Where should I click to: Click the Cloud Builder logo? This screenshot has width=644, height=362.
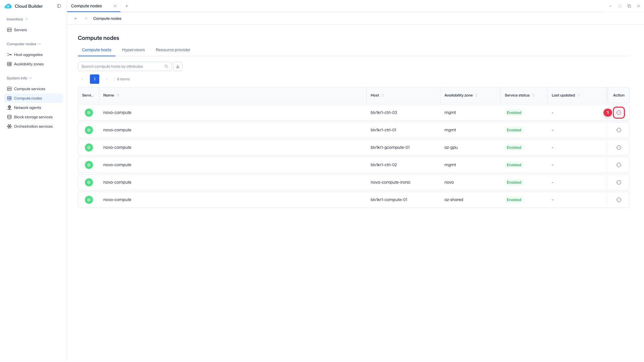[x=8, y=6]
